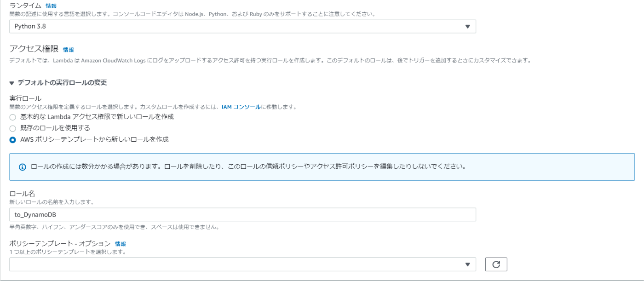
Task: Open the Python 3.8 runtime dropdown
Action: click(x=242, y=26)
